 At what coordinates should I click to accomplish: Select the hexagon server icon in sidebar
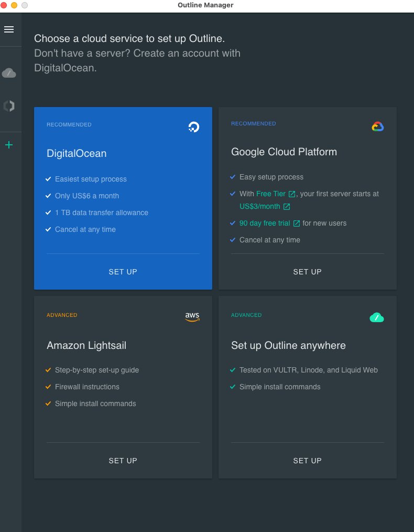pos(9,106)
